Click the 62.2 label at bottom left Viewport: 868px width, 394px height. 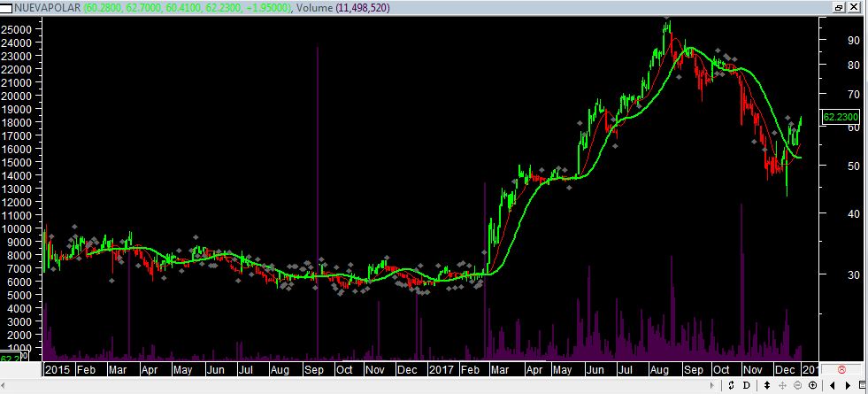click(x=11, y=358)
